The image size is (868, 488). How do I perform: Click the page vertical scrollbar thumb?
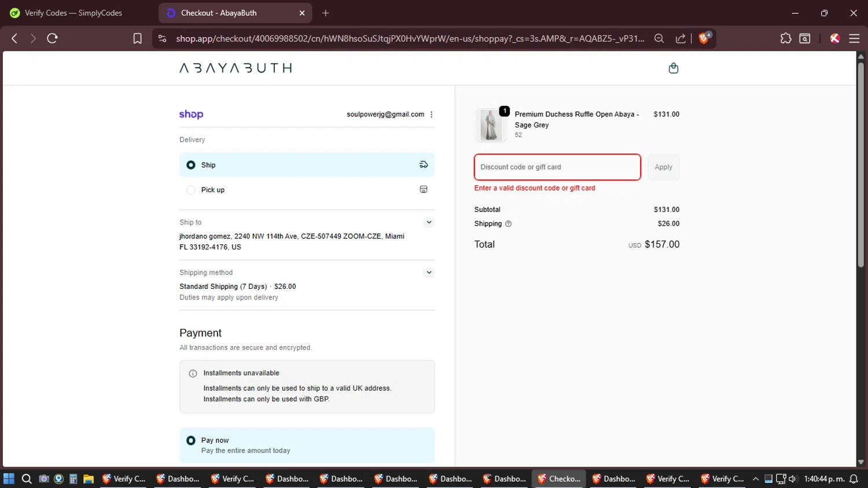(x=861, y=164)
